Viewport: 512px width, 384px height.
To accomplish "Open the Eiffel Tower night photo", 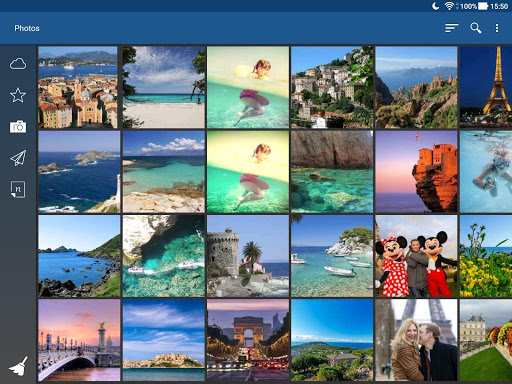I will click(x=486, y=87).
